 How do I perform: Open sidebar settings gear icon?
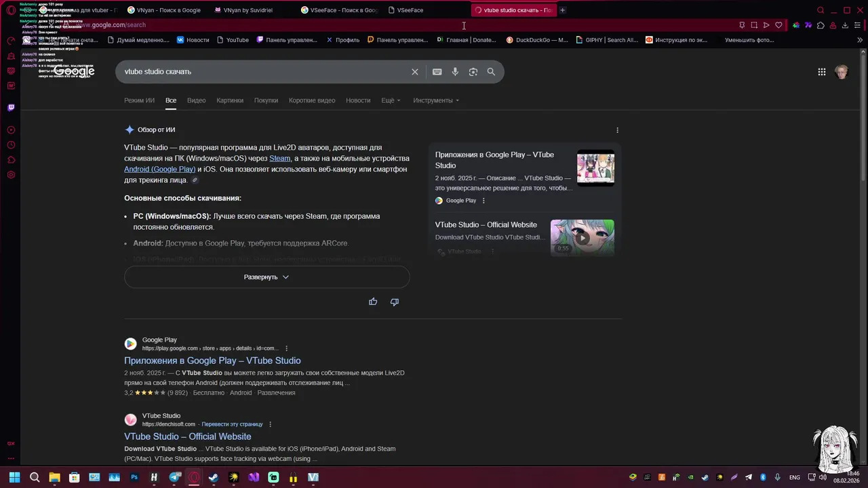point(11,175)
